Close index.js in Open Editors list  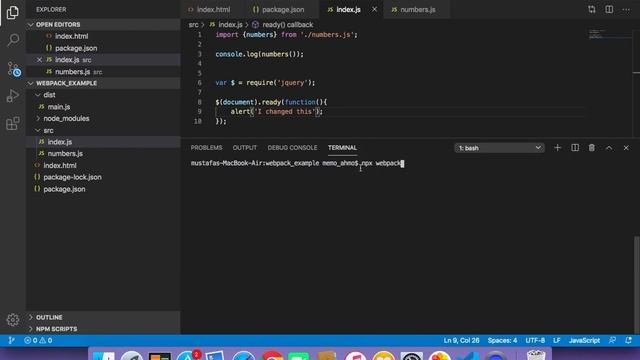coord(39,60)
